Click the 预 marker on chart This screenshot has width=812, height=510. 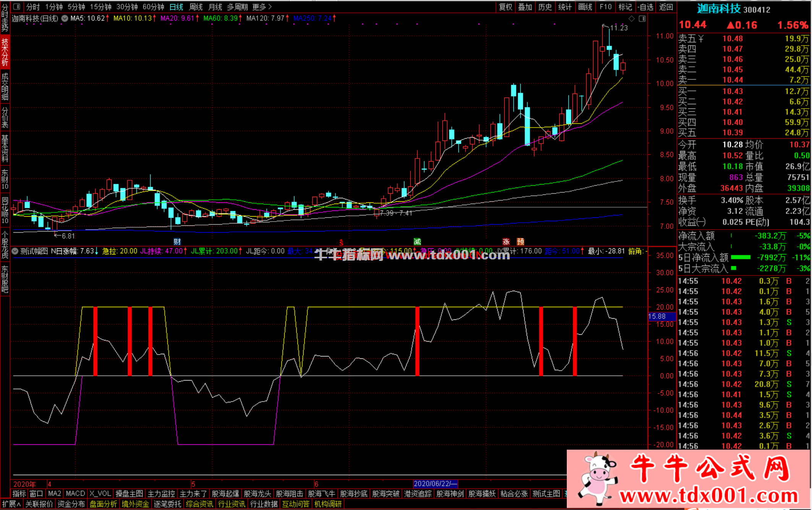[x=521, y=241]
